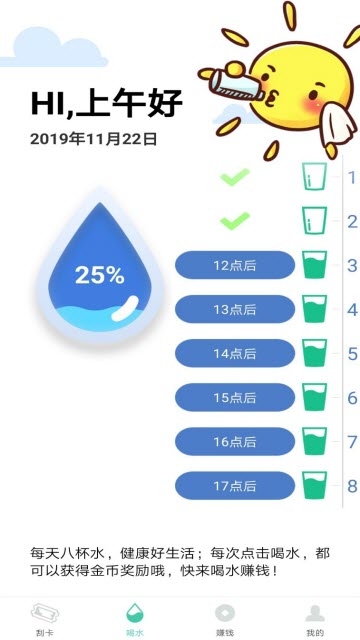The image size is (360, 640).
Task: Tap the 16点后 drink button
Action: coord(235,442)
